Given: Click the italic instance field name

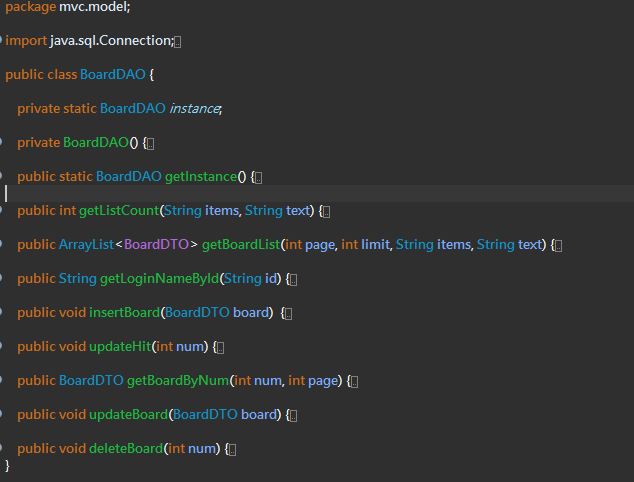Looking at the screenshot, I should click(x=194, y=109).
